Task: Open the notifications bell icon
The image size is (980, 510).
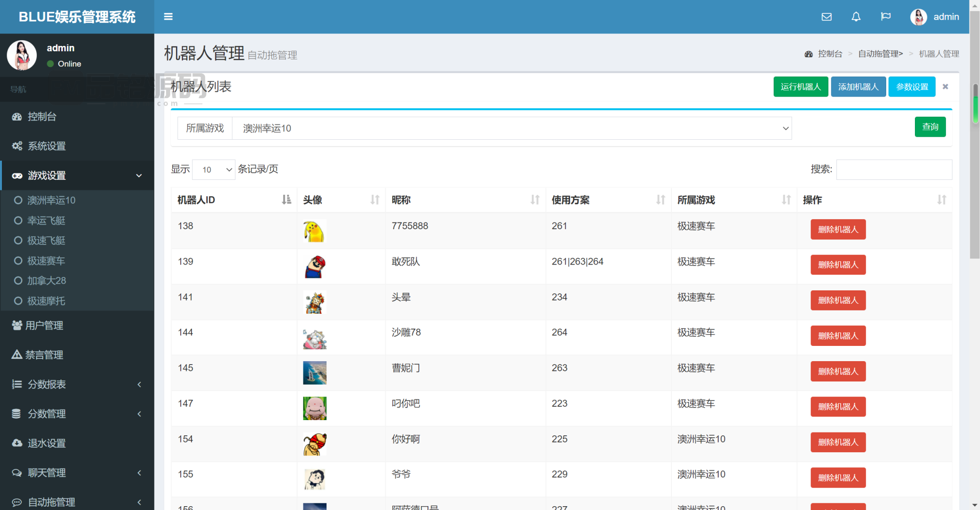Action: click(x=856, y=17)
